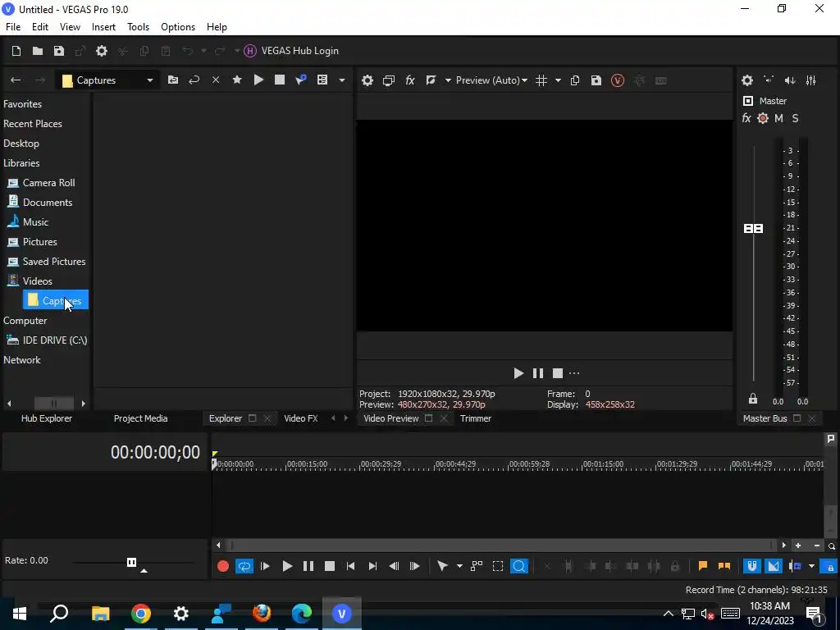Switch to the Hub Explorer tab
This screenshot has height=630, width=840.
click(x=47, y=418)
